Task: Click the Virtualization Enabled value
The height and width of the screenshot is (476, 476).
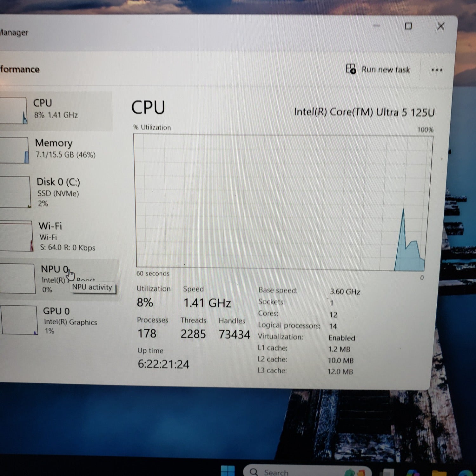Action: 342,338
